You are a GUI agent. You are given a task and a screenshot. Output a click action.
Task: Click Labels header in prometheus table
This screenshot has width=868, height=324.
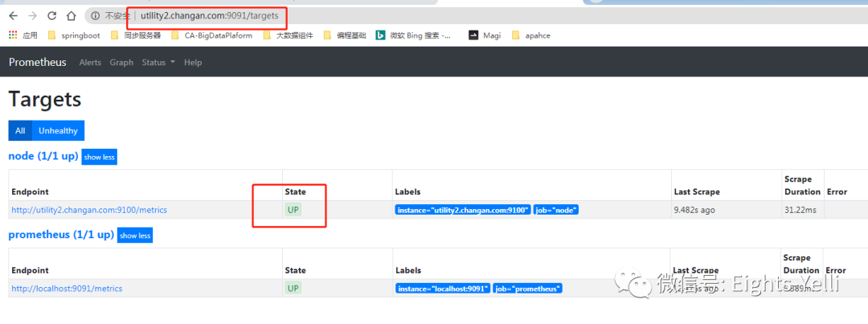(408, 270)
